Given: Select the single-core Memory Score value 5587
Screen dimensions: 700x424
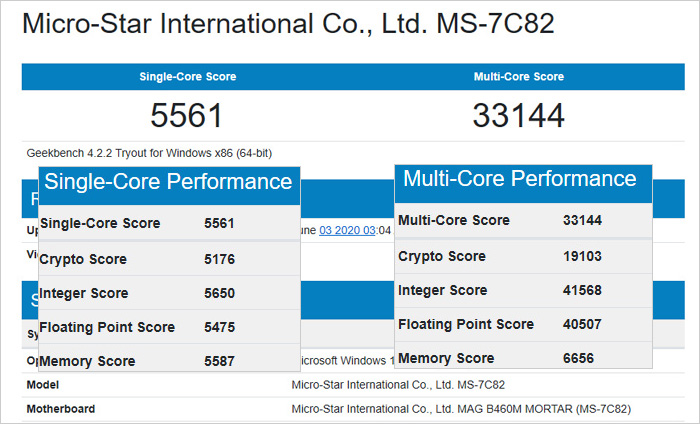Looking at the screenshot, I should 219,361.
